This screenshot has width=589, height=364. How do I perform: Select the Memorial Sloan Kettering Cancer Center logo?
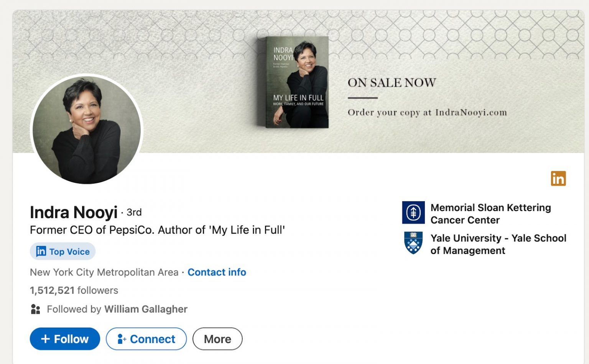413,212
